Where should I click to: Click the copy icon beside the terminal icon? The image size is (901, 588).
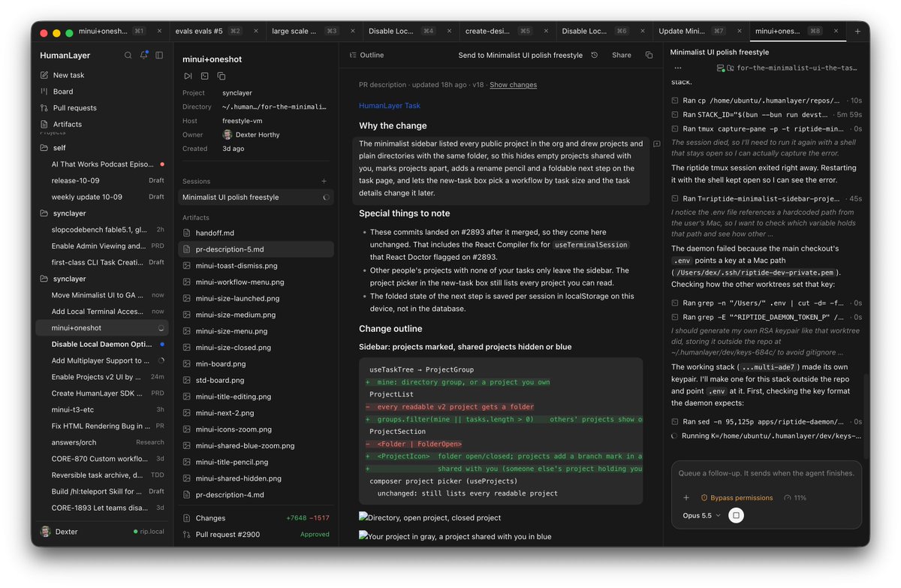[221, 76]
